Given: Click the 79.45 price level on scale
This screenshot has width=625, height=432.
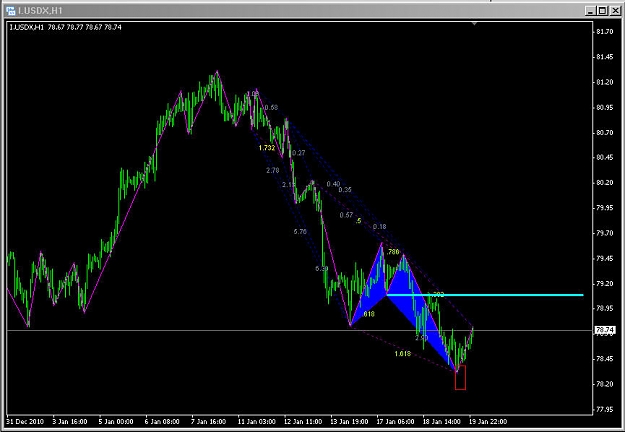Looking at the screenshot, I should coord(604,258).
